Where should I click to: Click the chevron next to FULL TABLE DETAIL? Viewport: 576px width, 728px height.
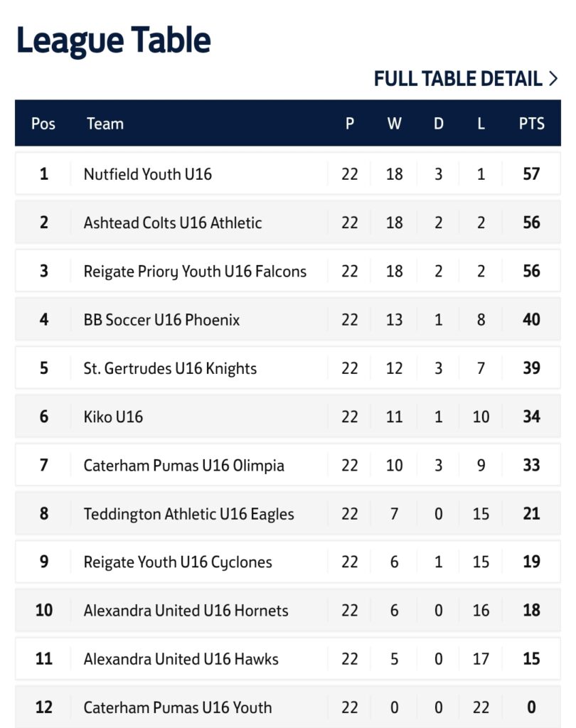click(x=553, y=78)
